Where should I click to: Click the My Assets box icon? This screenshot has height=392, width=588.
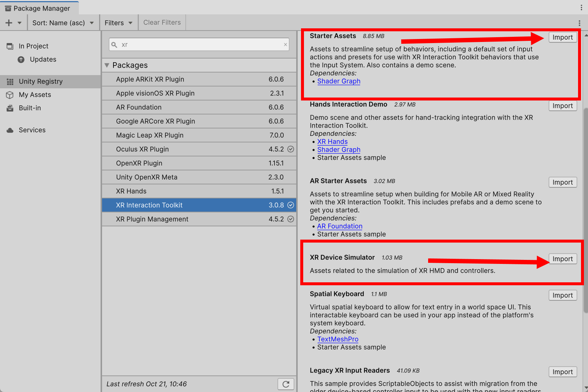(10, 95)
